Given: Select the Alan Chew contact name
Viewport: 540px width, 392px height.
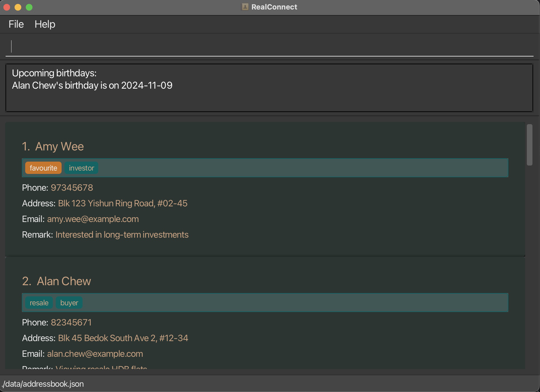Looking at the screenshot, I should (x=64, y=281).
